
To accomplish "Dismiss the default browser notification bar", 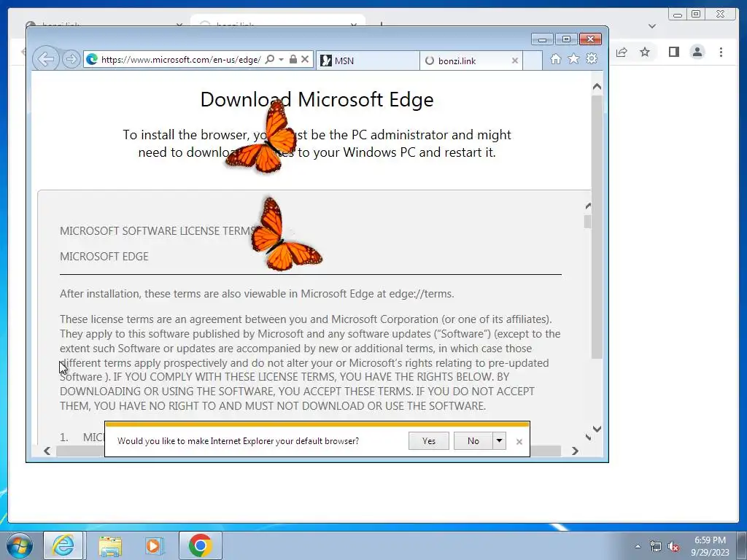I will point(519,442).
